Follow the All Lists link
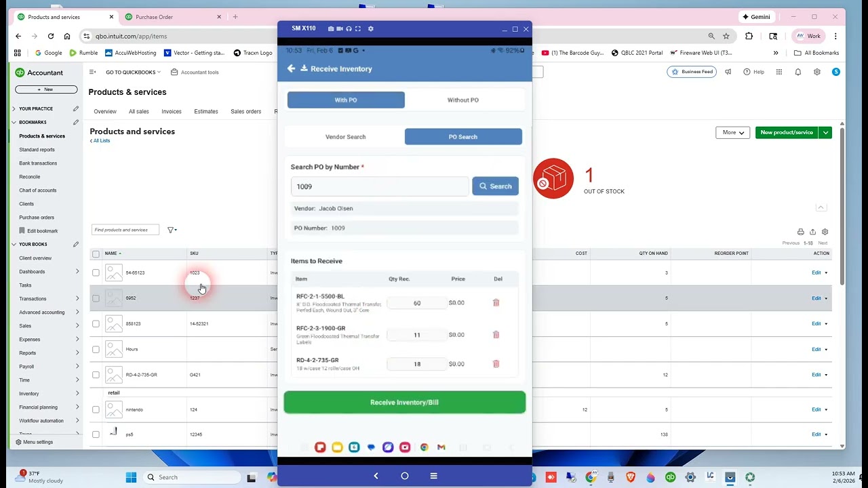Viewport: 868px width, 488px height. [x=100, y=141]
